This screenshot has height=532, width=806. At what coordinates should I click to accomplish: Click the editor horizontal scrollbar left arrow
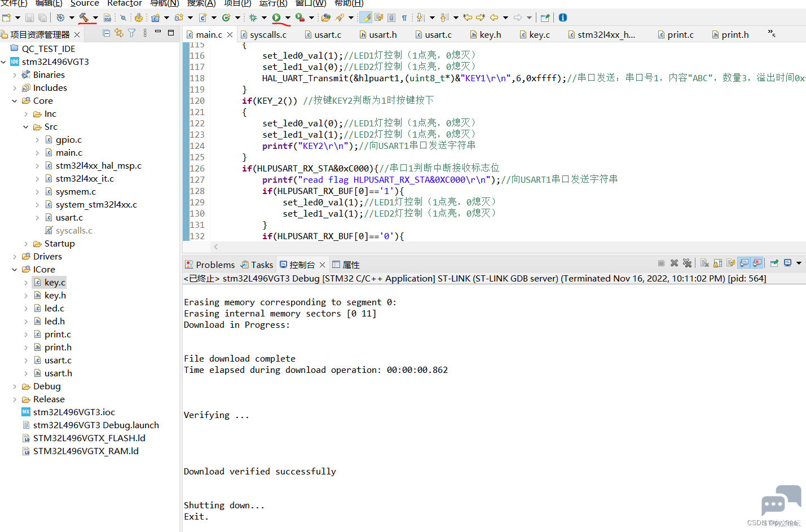point(216,247)
